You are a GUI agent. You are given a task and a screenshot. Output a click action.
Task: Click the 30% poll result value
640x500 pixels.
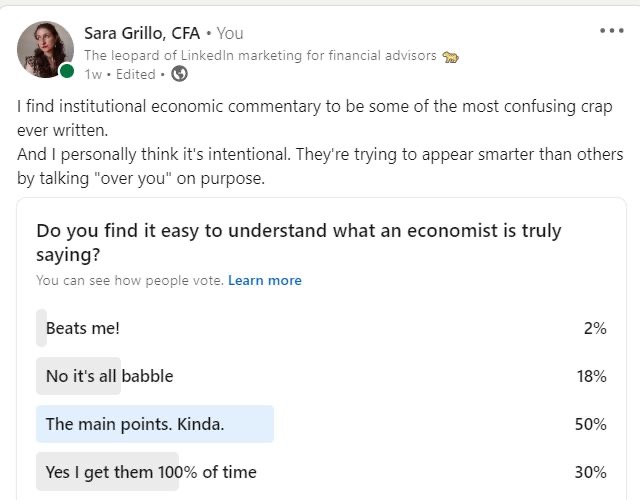[590, 472]
